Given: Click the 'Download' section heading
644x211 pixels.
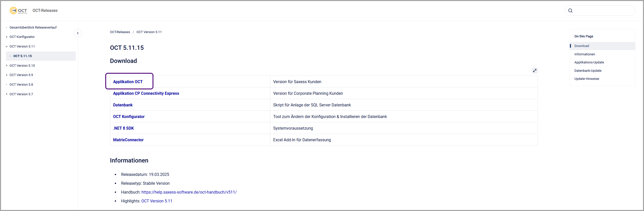Looking at the screenshot, I should pyautogui.click(x=123, y=61).
